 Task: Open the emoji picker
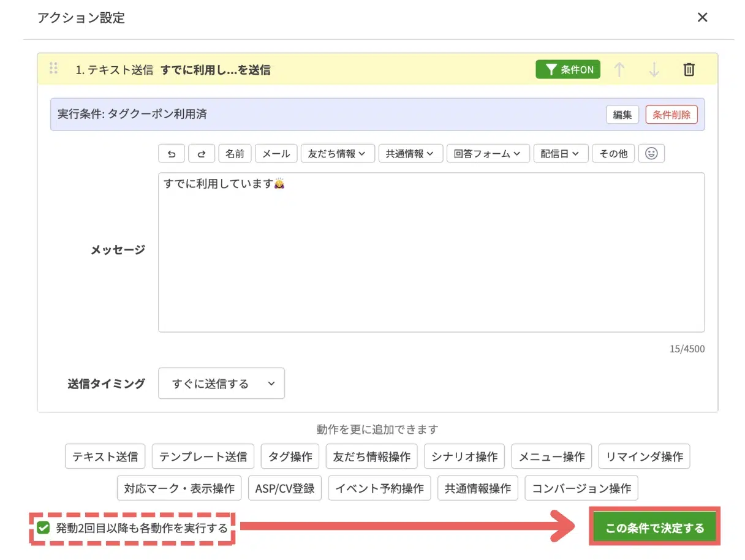coord(651,154)
